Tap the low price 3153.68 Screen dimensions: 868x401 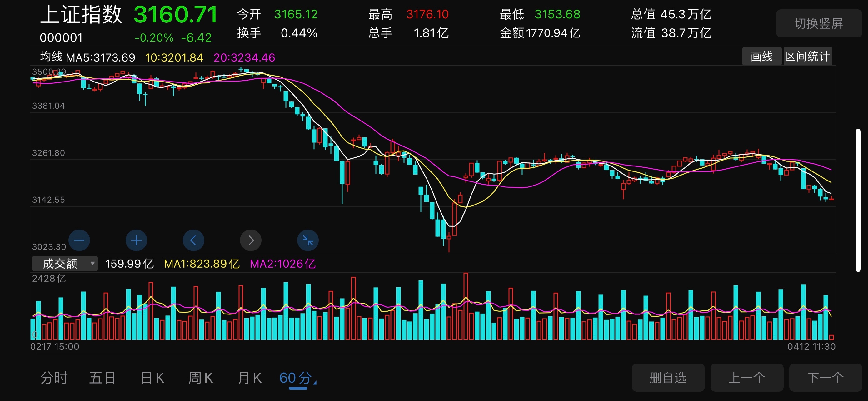point(557,14)
